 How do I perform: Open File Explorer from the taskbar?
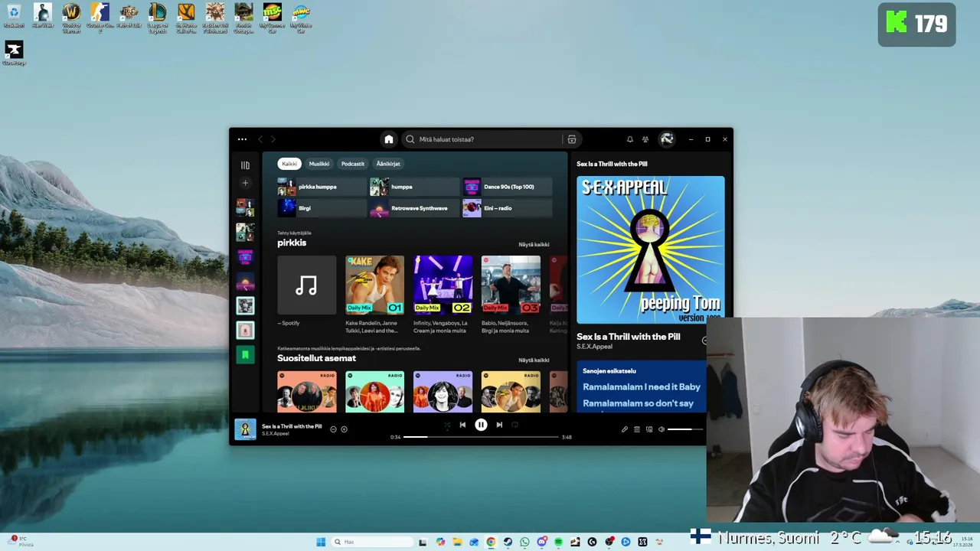[x=457, y=542]
